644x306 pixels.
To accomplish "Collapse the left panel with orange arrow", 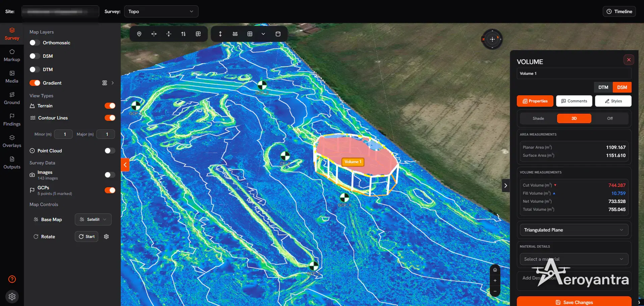I will 125,165.
